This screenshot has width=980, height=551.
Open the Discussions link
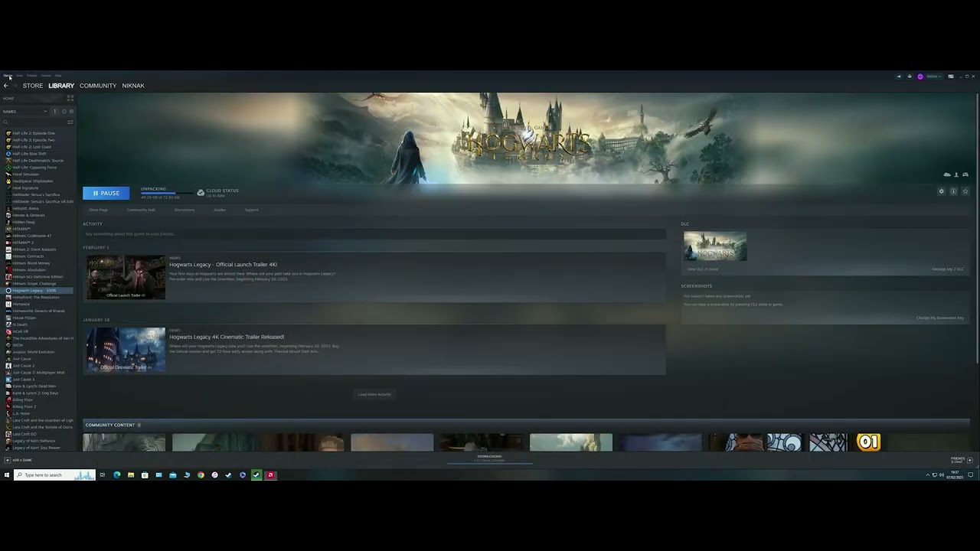pyautogui.click(x=185, y=210)
